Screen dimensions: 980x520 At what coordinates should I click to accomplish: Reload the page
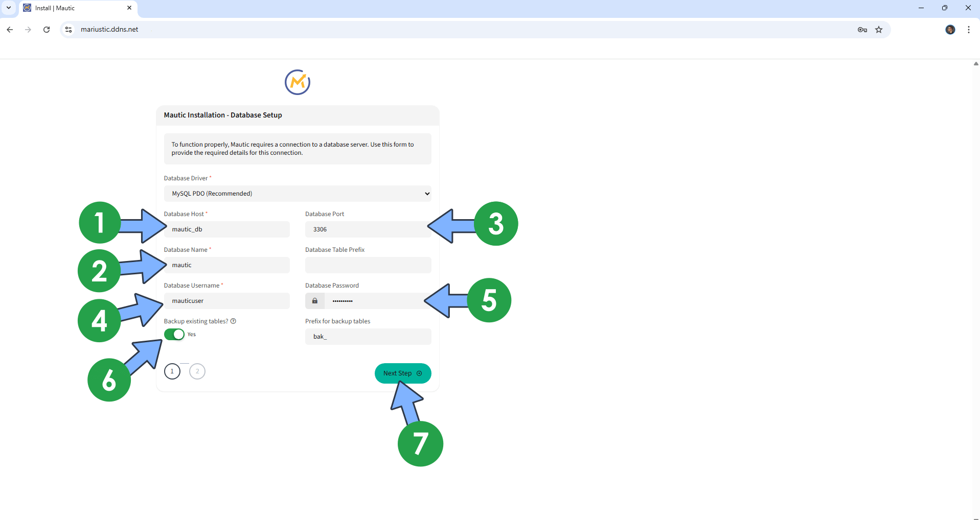pyautogui.click(x=47, y=30)
